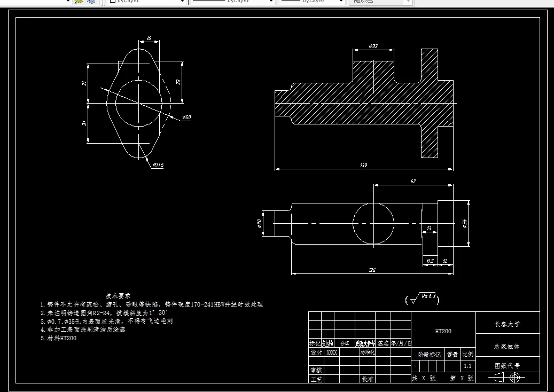Select the 签名 header cell
The width and height of the screenshot is (554, 392).
[x=383, y=343]
